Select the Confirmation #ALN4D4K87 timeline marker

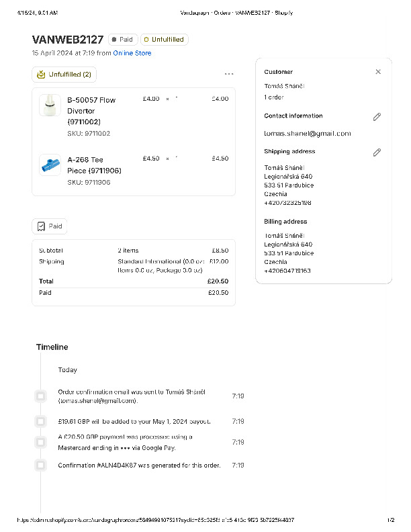(40, 465)
